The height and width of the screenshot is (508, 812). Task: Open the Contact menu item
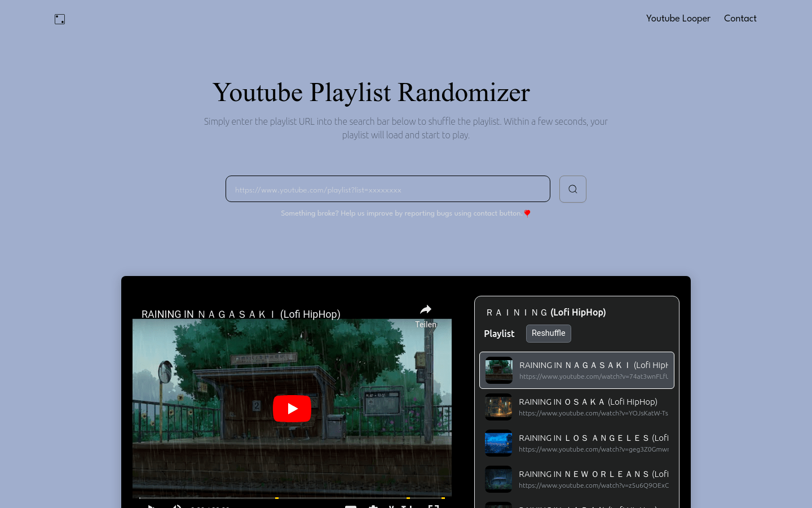pos(740,19)
